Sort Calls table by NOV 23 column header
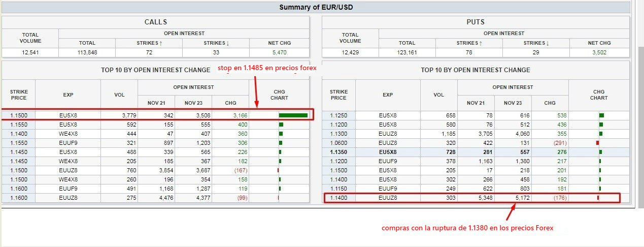Screen dimensions: 644x247 coord(193,103)
